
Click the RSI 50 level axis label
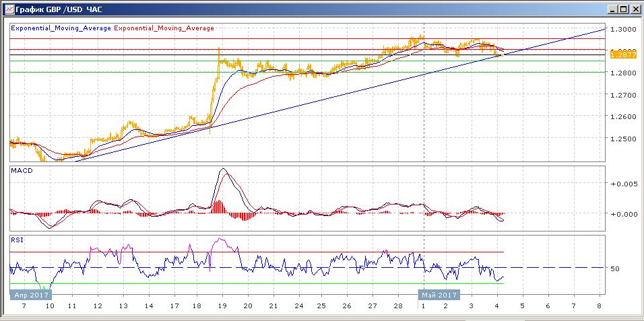coord(615,269)
